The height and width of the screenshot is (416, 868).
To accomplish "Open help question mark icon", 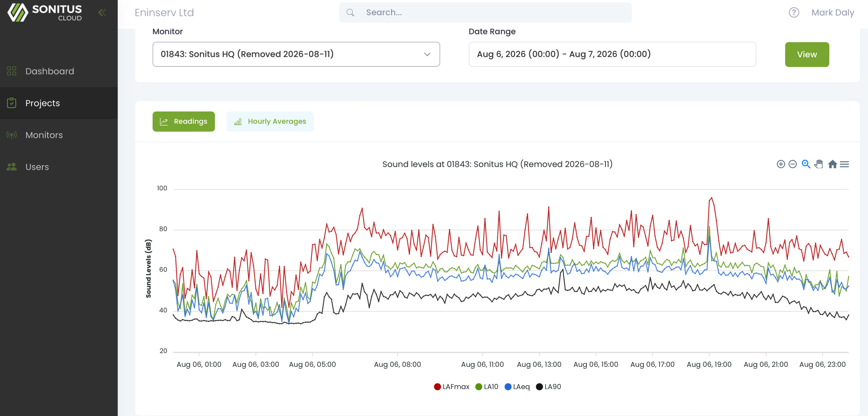I will (x=794, y=13).
